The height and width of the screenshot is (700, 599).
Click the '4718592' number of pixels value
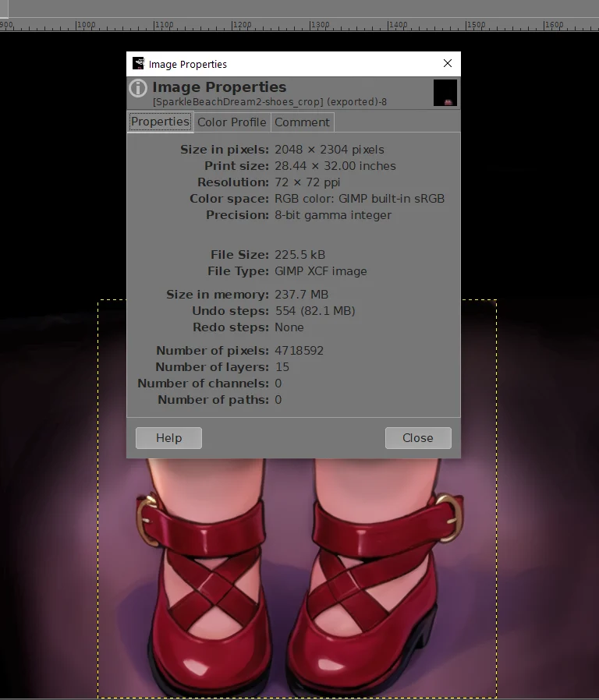pyautogui.click(x=299, y=351)
